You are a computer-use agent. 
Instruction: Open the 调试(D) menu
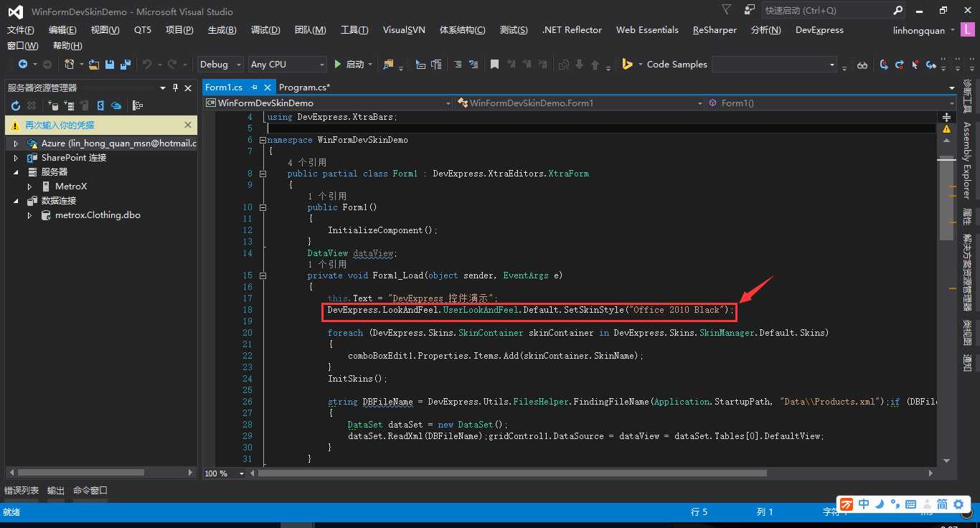click(x=265, y=30)
